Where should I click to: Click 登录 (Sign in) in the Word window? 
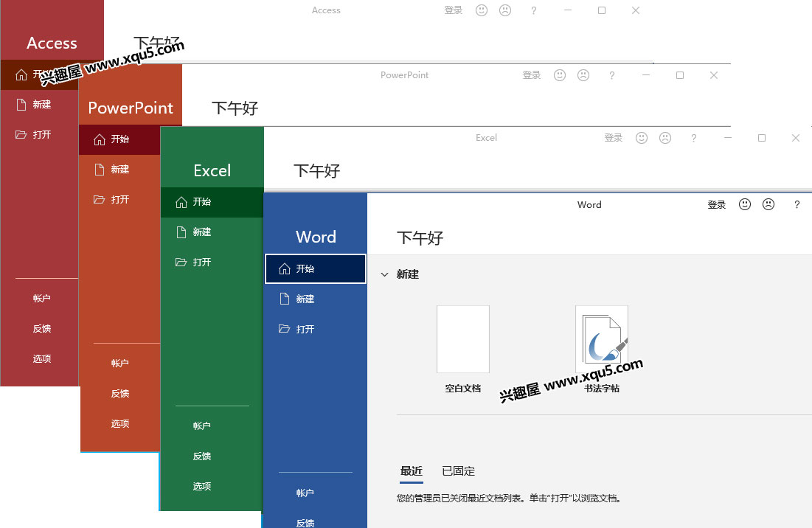click(717, 205)
